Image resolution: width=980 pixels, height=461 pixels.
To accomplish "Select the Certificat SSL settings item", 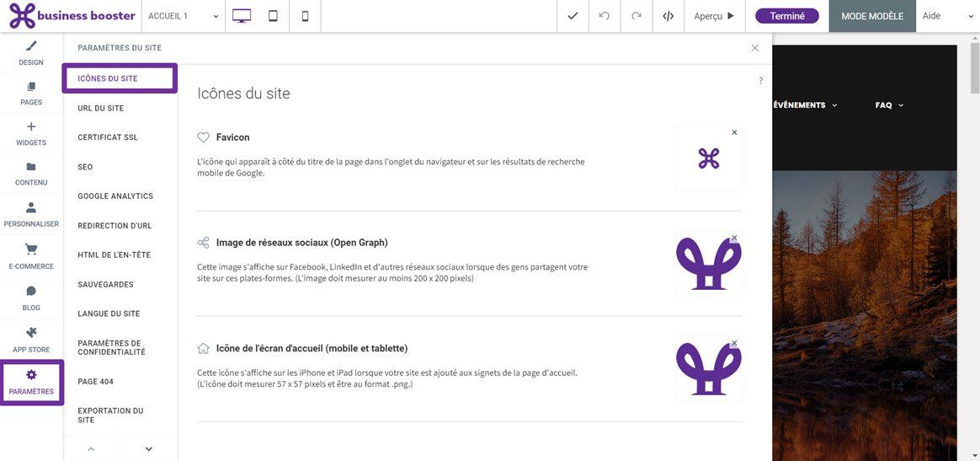I will click(x=108, y=137).
